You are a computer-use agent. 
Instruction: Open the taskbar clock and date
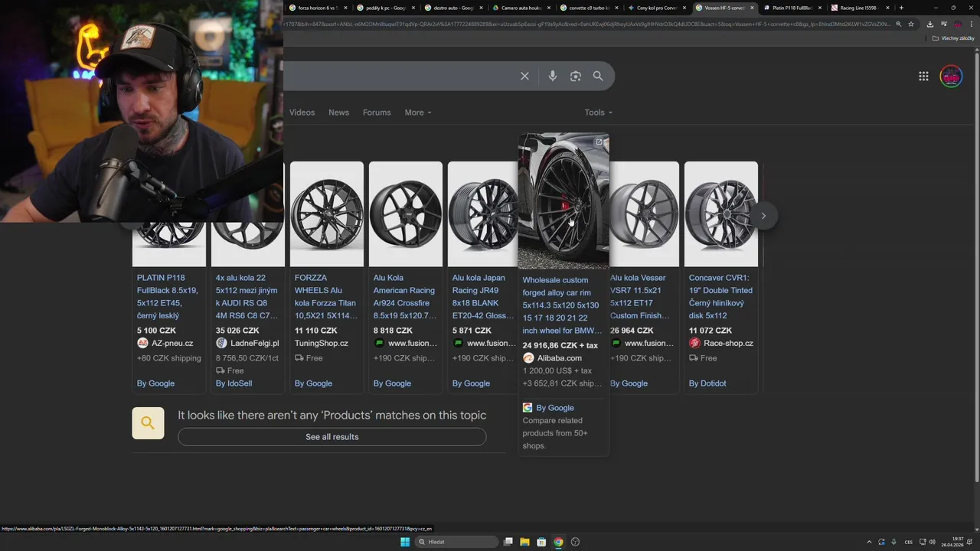tap(954, 542)
